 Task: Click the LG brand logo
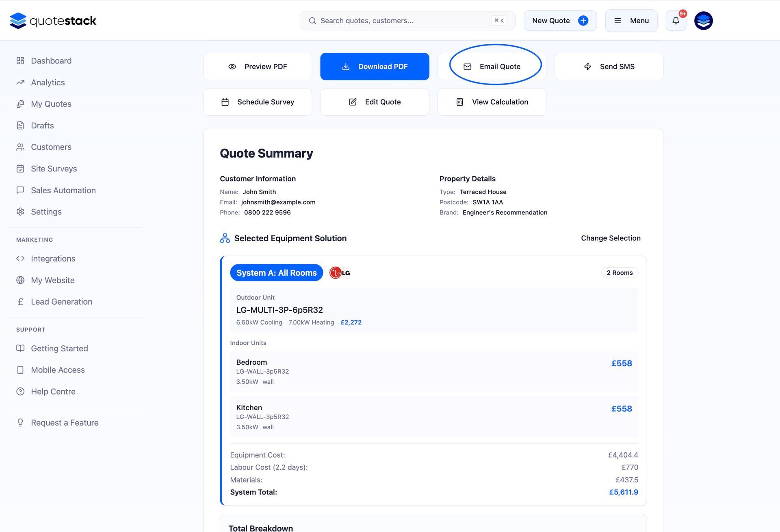[340, 273]
